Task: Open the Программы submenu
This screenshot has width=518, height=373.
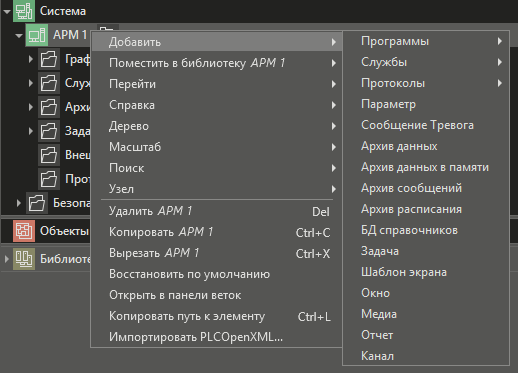Action: coord(426,41)
